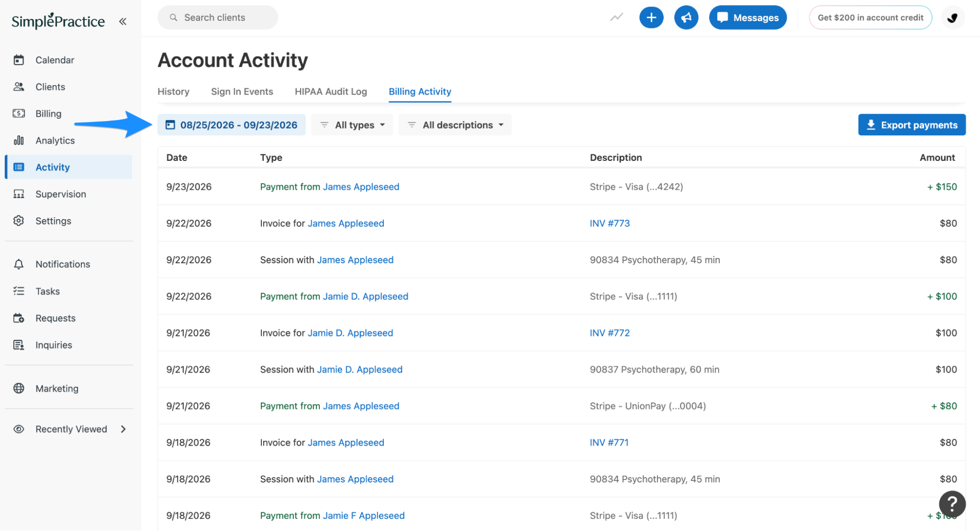Click Get $200 in account credit

[870, 18]
